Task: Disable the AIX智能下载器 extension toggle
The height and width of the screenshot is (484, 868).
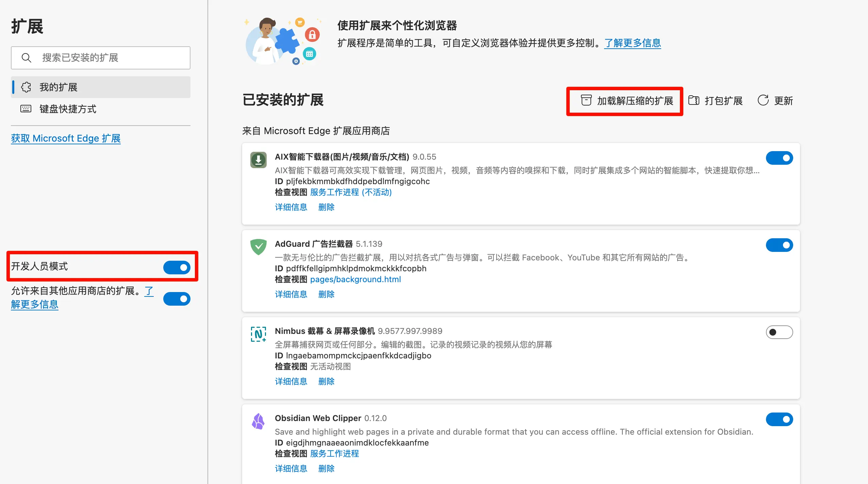Action: tap(779, 158)
